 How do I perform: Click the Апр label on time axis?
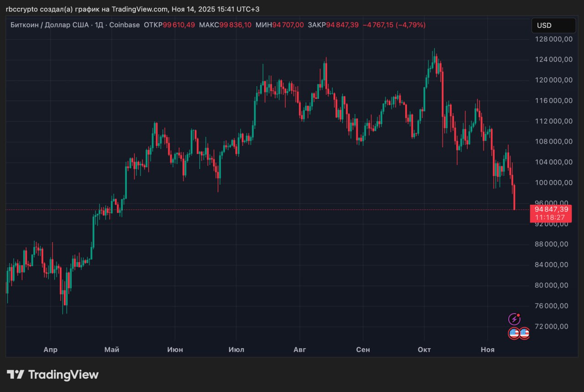(50, 350)
